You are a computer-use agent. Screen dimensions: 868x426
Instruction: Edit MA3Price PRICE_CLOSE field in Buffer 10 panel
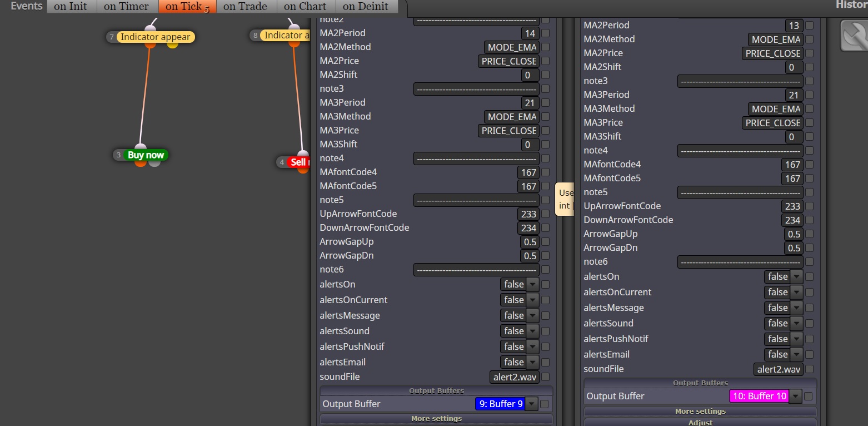click(772, 123)
